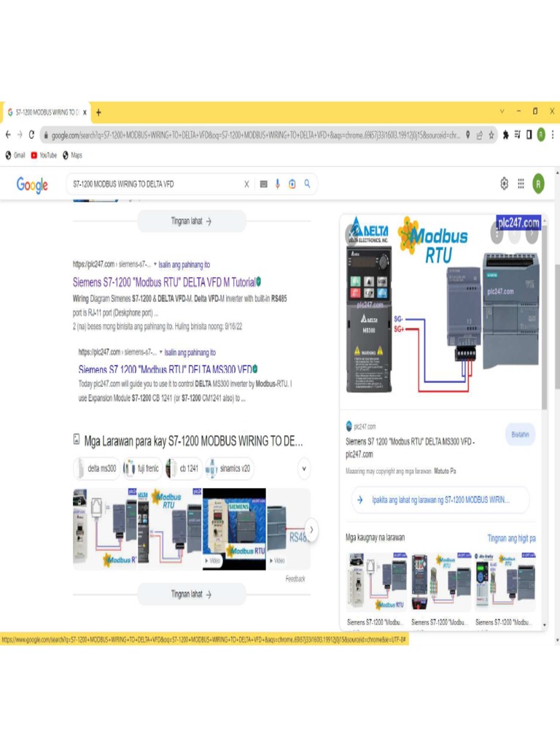The height and width of the screenshot is (747, 560).
Task: Expand more image filter chips
Action: [x=304, y=469]
